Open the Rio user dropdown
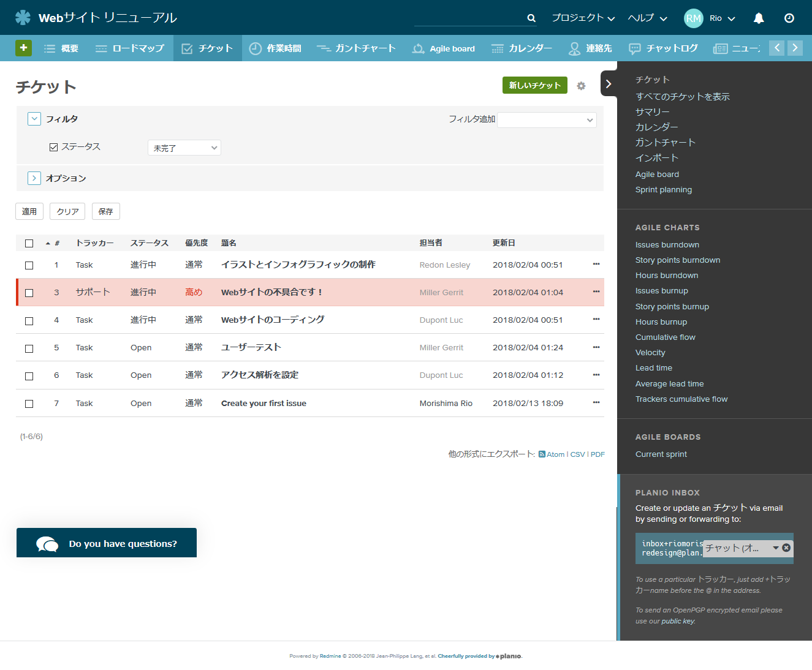Screen dimensions: 812x670 (722, 18)
